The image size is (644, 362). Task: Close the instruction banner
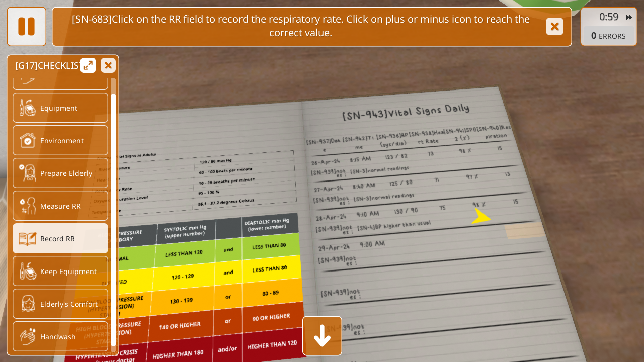pos(554,27)
